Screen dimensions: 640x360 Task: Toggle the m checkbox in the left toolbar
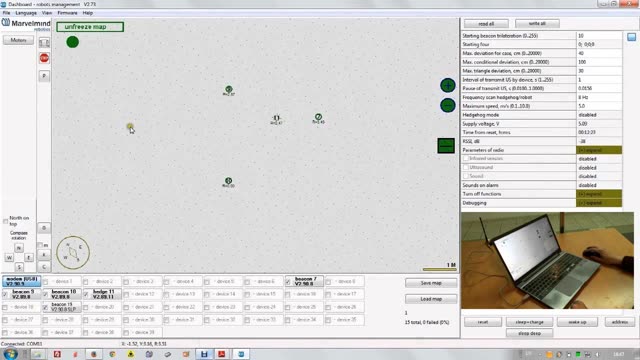(x=40, y=245)
